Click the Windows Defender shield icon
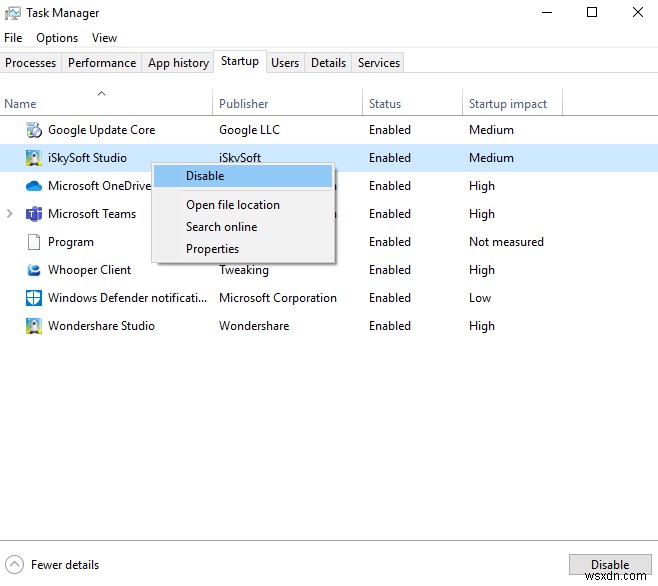The image size is (658, 586). point(34,298)
